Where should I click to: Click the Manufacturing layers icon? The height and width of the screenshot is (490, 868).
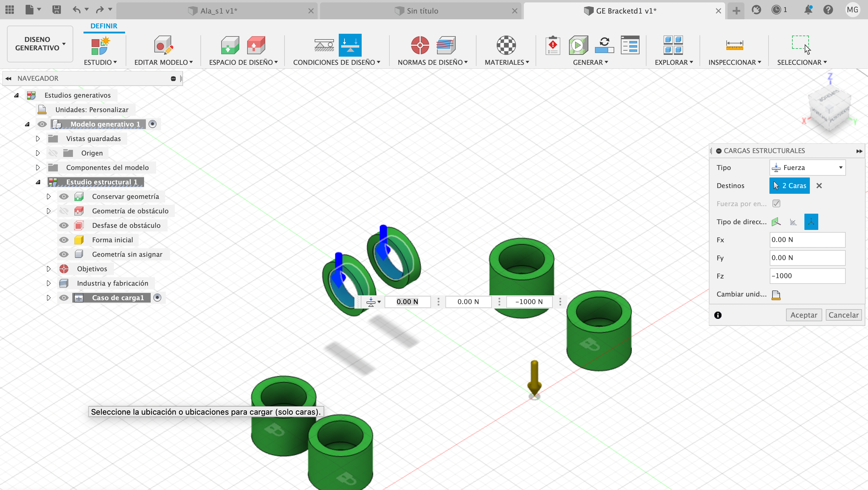pyautogui.click(x=446, y=45)
